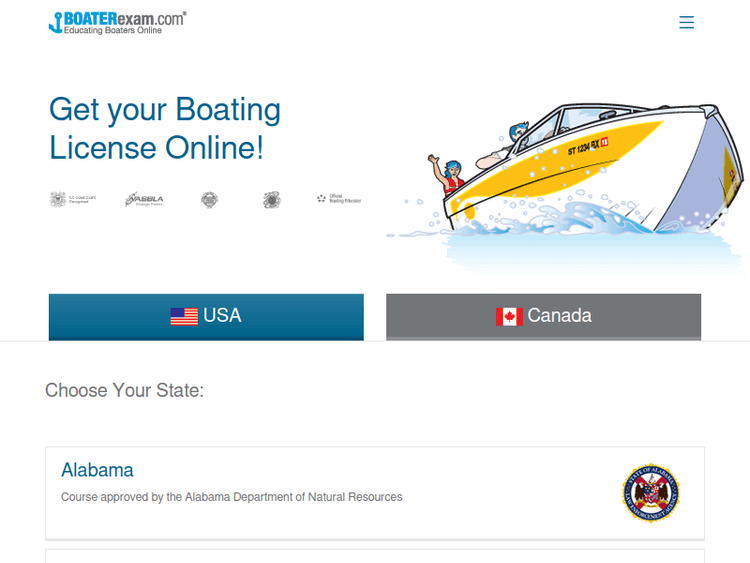The image size is (750, 563).
Task: Click the waving passenger on the boat
Action: tap(449, 178)
